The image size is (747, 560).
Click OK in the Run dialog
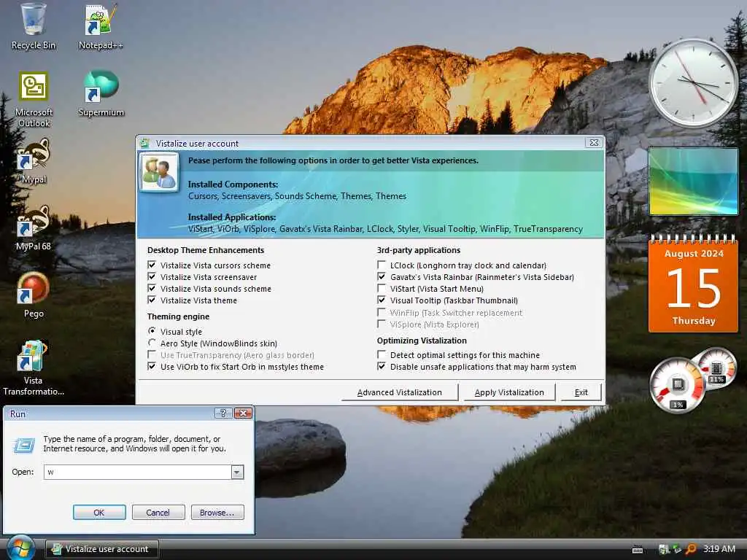tap(99, 513)
